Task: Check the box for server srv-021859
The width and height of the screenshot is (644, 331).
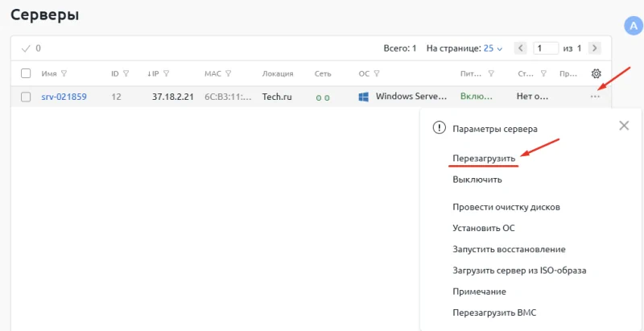Action: point(26,97)
